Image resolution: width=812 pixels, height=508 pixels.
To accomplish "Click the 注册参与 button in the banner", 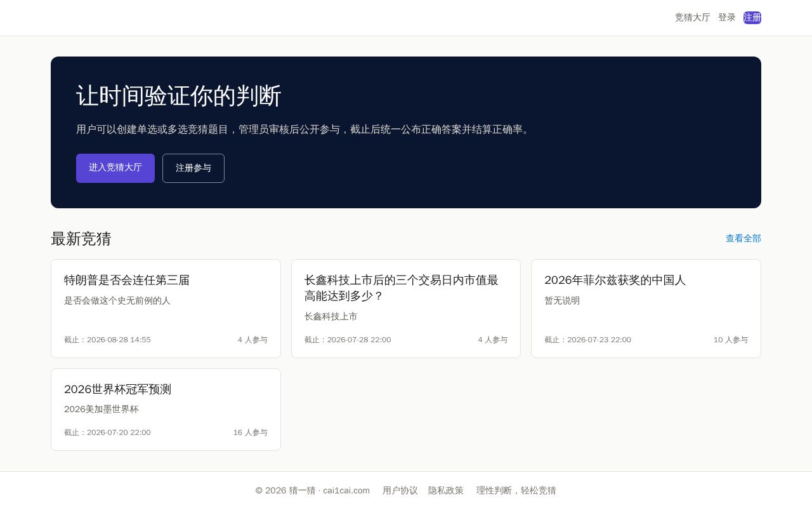I will 193,168.
